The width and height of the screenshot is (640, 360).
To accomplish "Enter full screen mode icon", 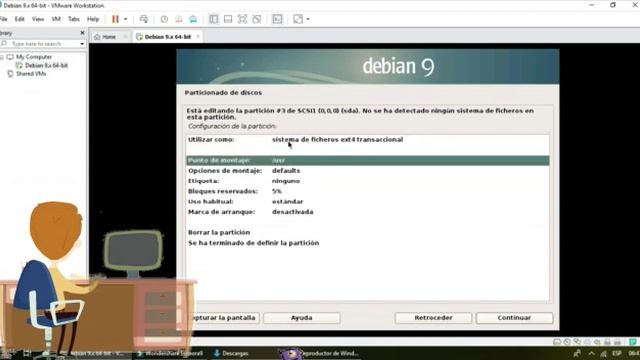I will 242,19.
